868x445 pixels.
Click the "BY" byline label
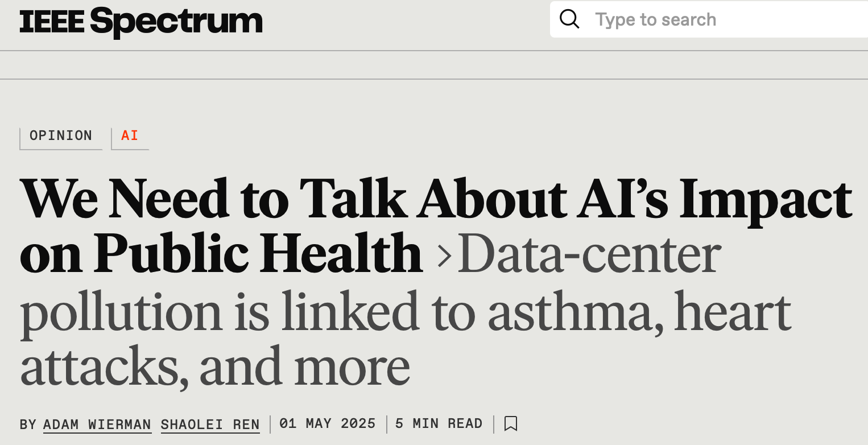pyautogui.click(x=28, y=425)
